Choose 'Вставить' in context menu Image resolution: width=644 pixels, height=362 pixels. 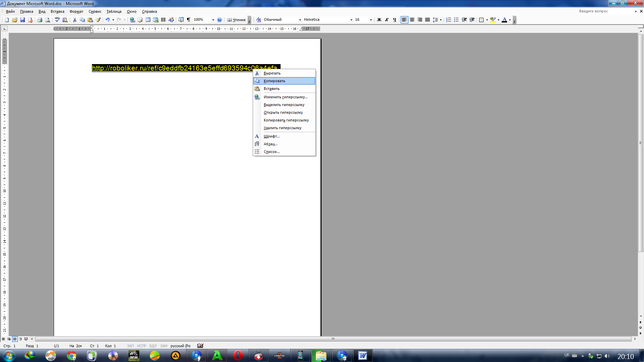[x=284, y=89]
